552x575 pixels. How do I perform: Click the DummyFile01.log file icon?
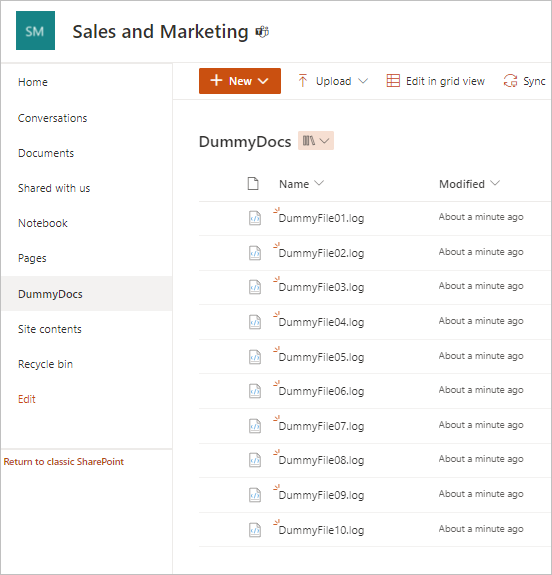click(255, 218)
